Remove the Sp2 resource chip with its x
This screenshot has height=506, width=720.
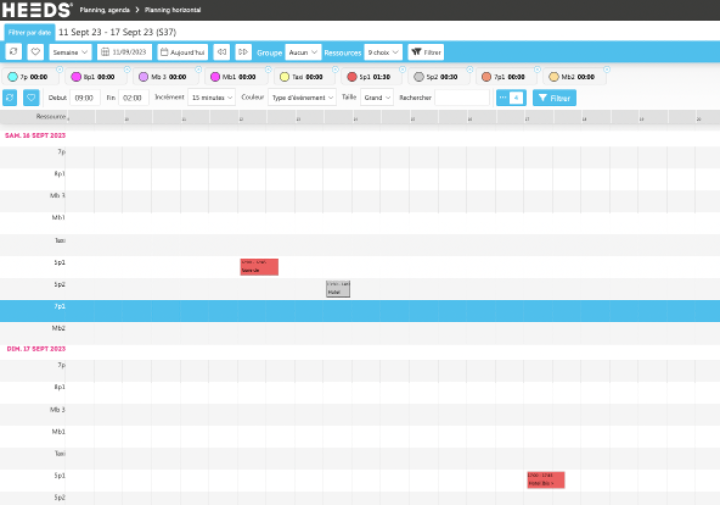pyautogui.click(x=470, y=69)
